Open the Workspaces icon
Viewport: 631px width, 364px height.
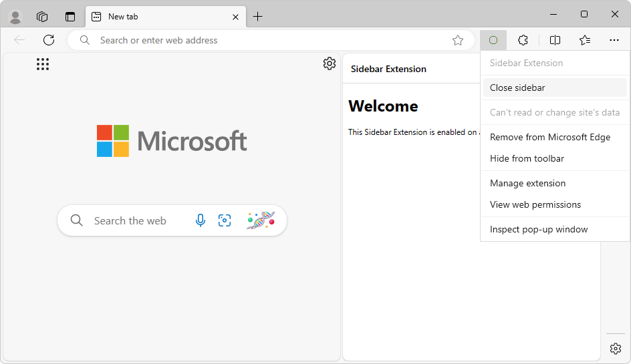click(42, 17)
